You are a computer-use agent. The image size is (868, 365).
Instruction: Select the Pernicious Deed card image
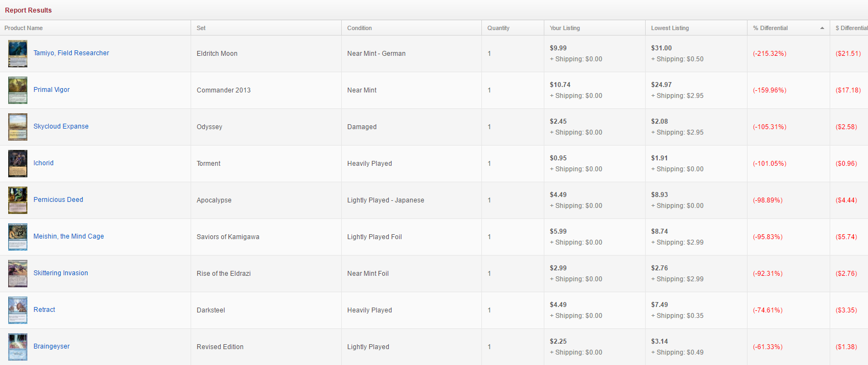tap(18, 200)
